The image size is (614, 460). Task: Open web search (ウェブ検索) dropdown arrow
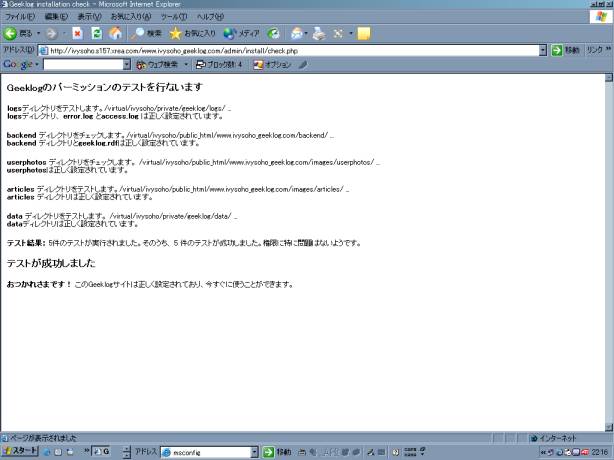click(186, 65)
